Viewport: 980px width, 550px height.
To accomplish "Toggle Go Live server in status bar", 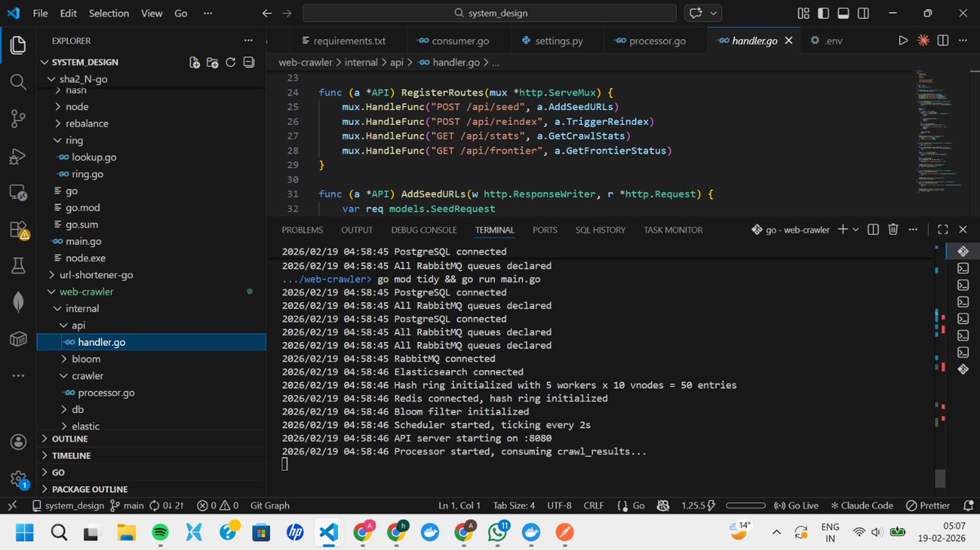I will pyautogui.click(x=795, y=506).
